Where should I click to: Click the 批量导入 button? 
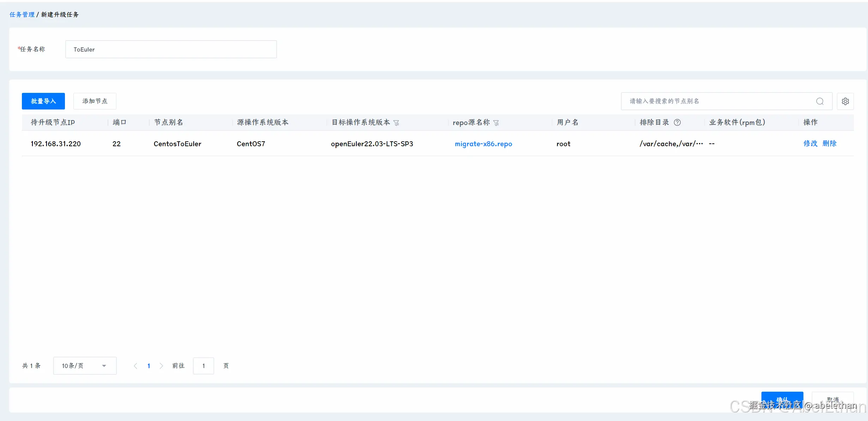tap(43, 101)
